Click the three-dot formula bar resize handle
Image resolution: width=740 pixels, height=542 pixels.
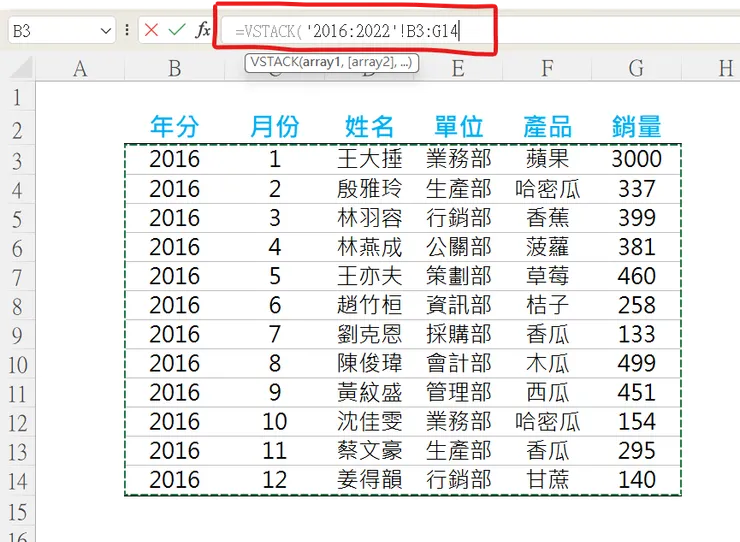[x=127, y=31]
